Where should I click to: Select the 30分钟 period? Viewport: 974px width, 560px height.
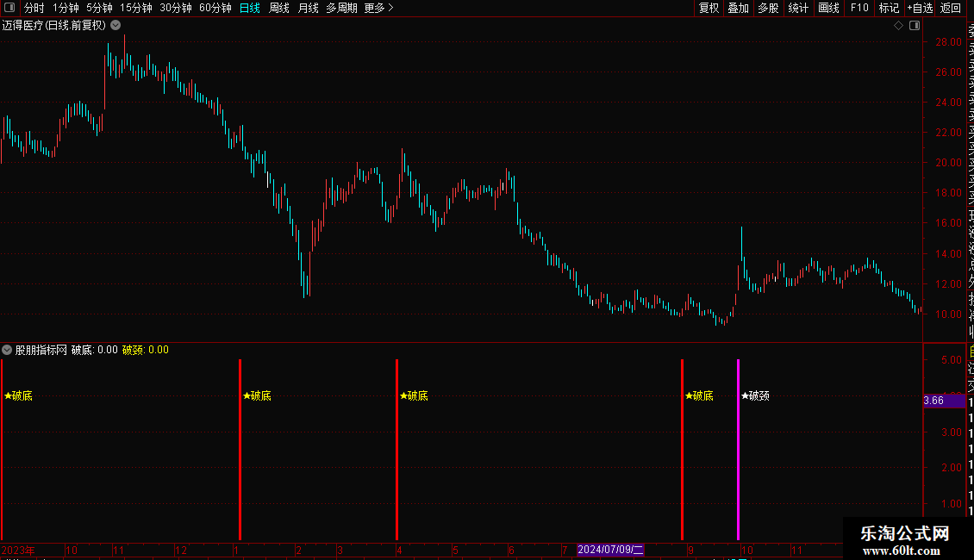pos(176,8)
